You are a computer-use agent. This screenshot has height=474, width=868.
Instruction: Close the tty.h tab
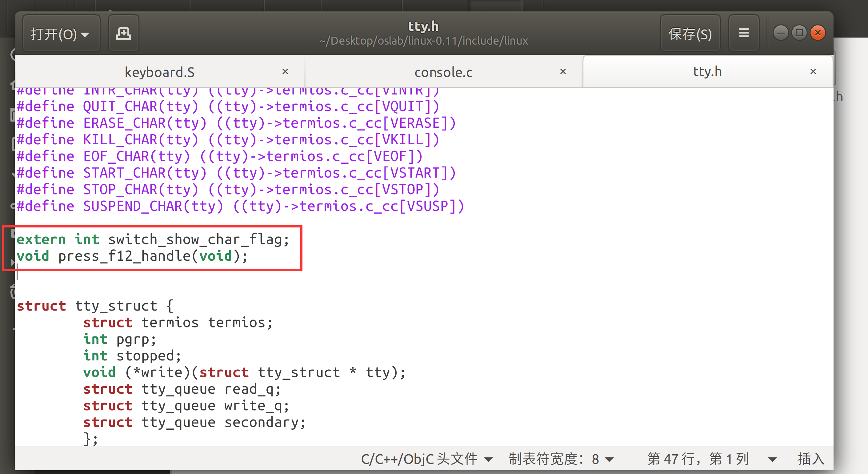(813, 71)
